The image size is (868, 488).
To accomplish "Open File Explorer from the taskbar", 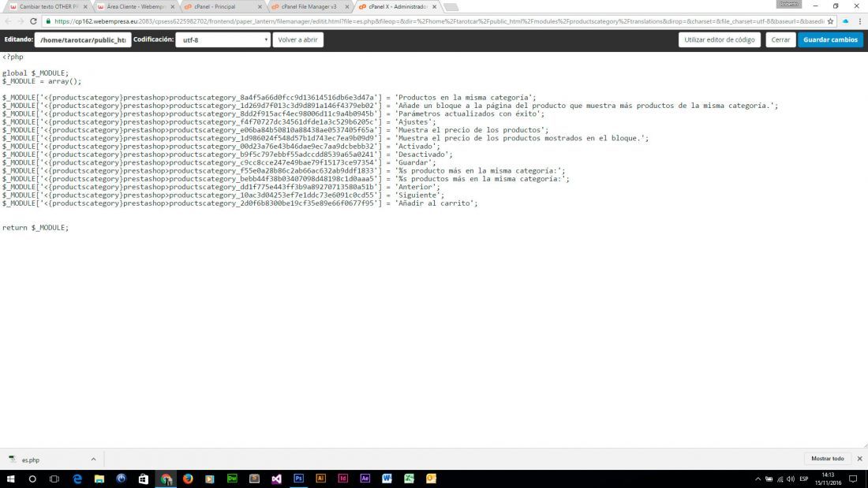I will 99,479.
